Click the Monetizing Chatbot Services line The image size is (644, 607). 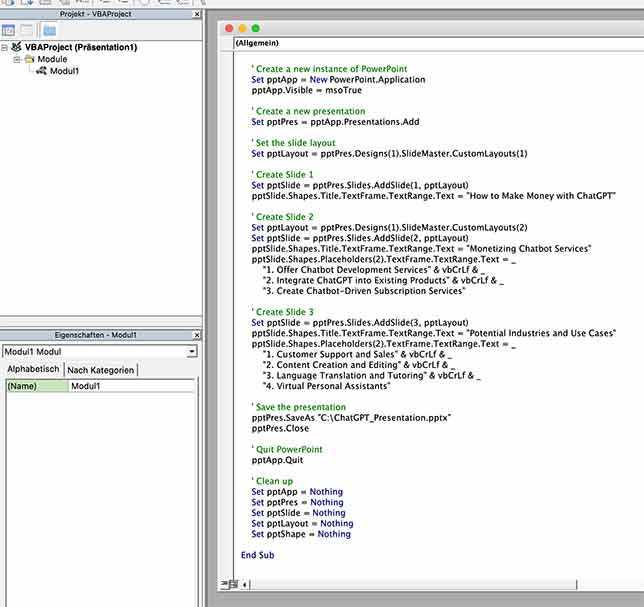coord(421,249)
